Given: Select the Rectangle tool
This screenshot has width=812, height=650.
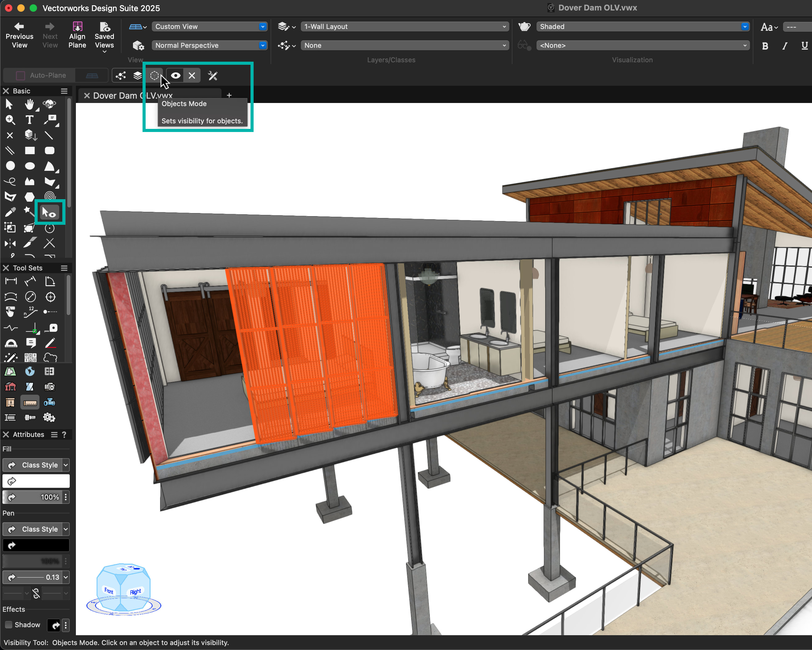Looking at the screenshot, I should 29,150.
